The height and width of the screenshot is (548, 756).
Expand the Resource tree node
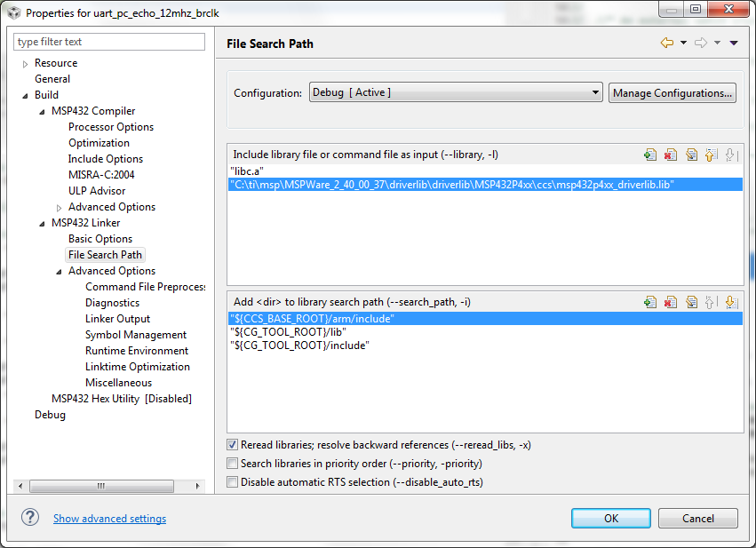pos(26,64)
